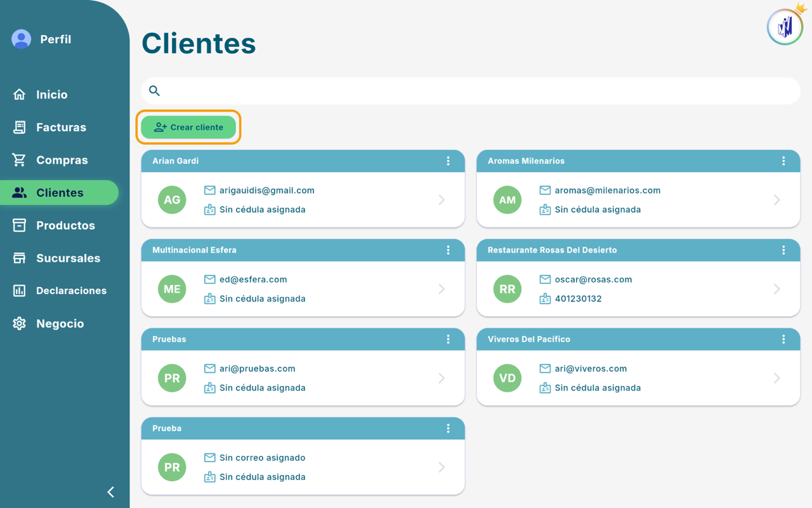Open Negocio settings in sidebar
Screen dimensions: 812x508
tap(60, 323)
